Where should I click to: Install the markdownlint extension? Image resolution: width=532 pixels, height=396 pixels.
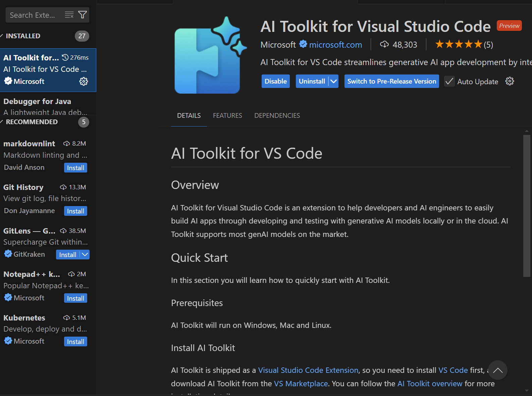tap(75, 168)
